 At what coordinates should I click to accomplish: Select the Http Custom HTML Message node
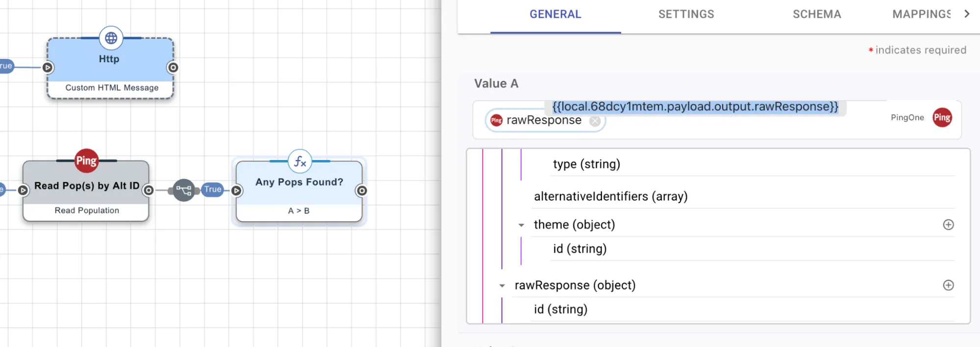(110, 68)
